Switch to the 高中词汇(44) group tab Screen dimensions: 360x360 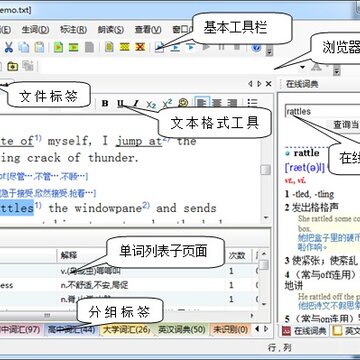71,330
